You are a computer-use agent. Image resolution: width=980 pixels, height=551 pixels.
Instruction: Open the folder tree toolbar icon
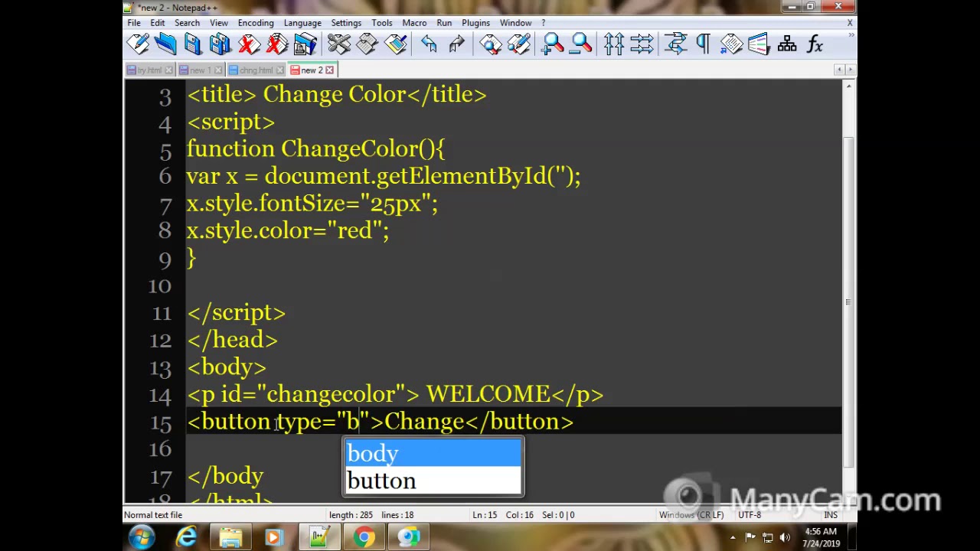point(787,44)
